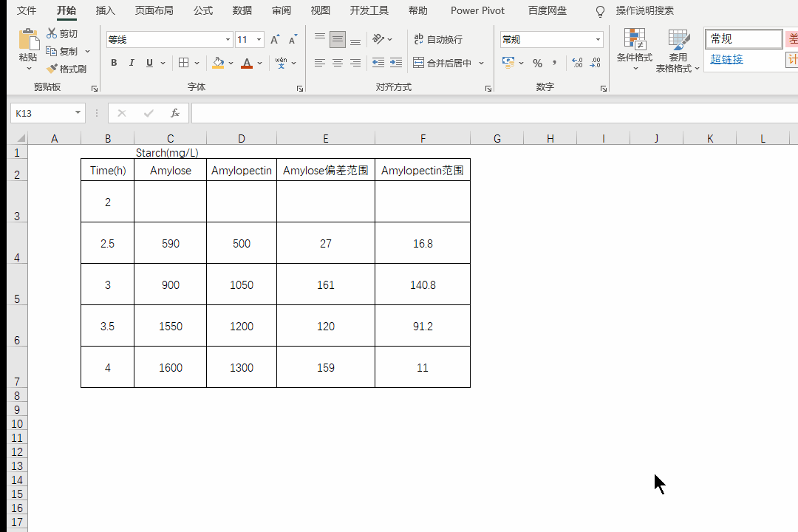Switch to the 数据 tab

[x=242, y=10]
